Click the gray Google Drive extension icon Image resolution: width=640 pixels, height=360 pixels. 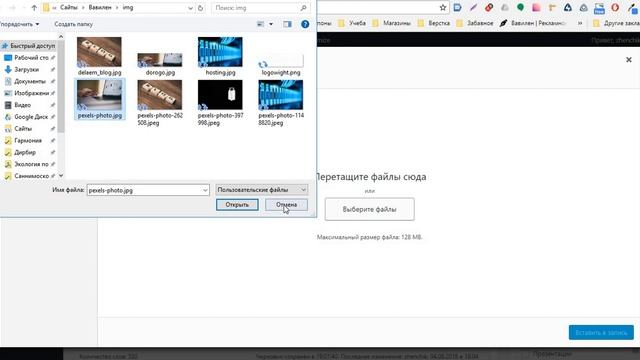coord(584,7)
